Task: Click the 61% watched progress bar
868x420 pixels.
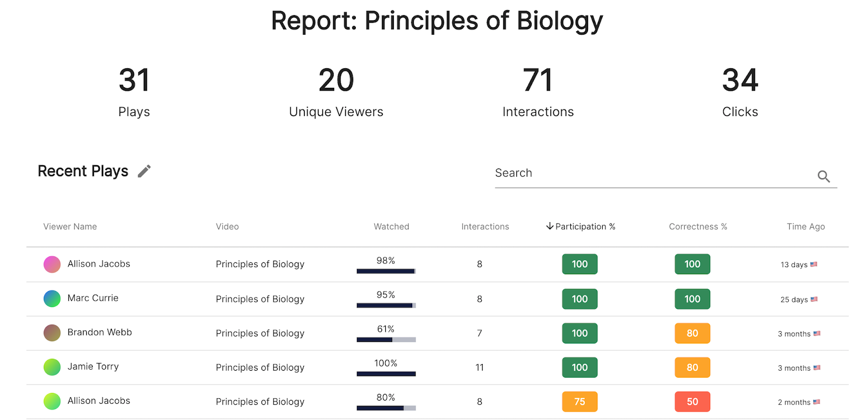Action: [x=386, y=340]
